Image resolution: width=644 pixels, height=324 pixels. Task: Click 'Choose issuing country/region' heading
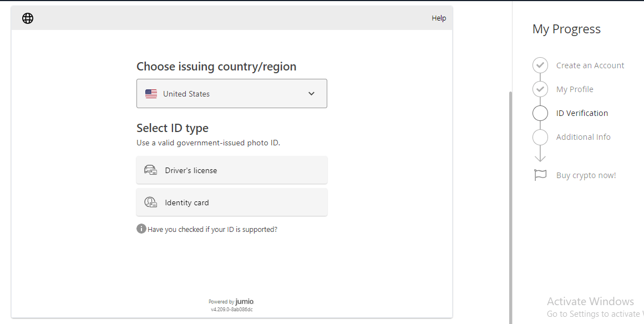pyautogui.click(x=216, y=67)
